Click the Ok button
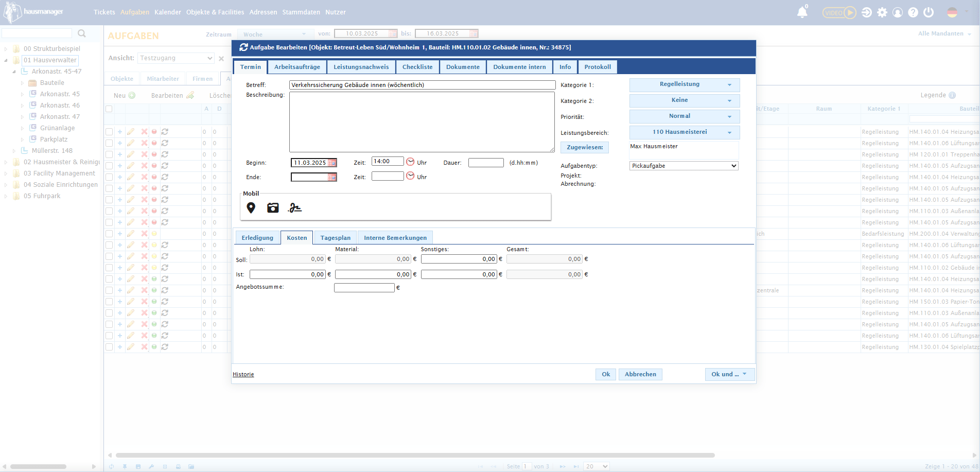The height and width of the screenshot is (472, 980). pos(606,374)
